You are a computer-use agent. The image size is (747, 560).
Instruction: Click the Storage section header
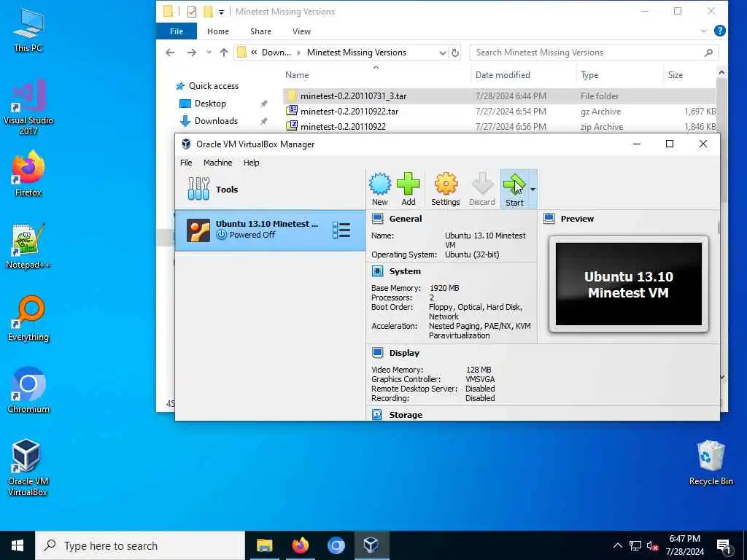click(x=406, y=415)
